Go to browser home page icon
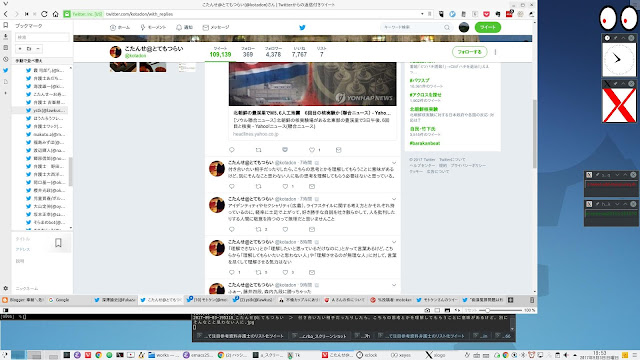This screenshot has width=640, height=360. tap(56, 14)
